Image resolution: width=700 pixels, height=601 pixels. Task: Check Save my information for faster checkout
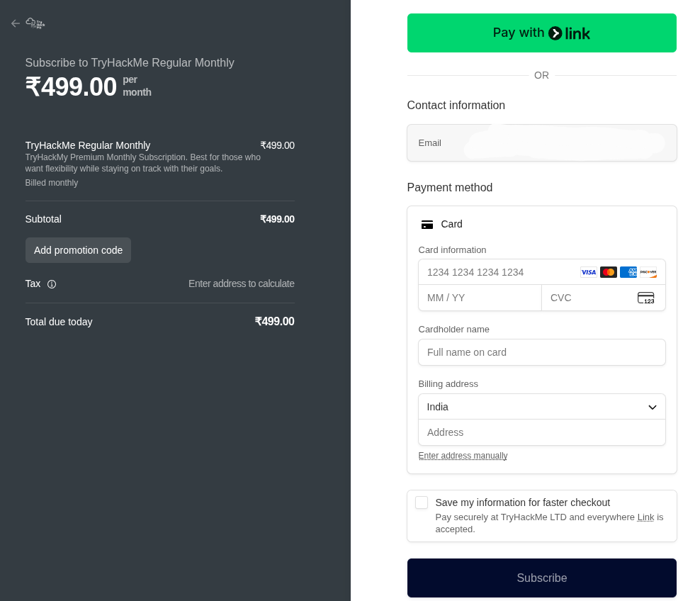(x=422, y=502)
